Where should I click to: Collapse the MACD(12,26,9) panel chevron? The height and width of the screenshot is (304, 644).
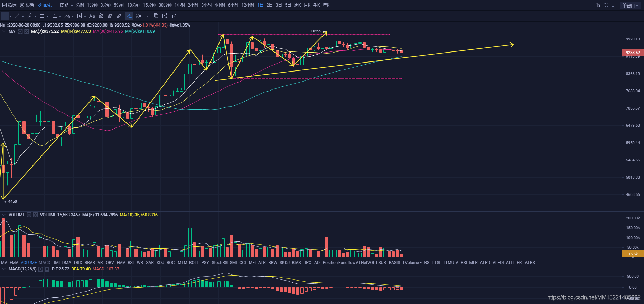coord(4,269)
